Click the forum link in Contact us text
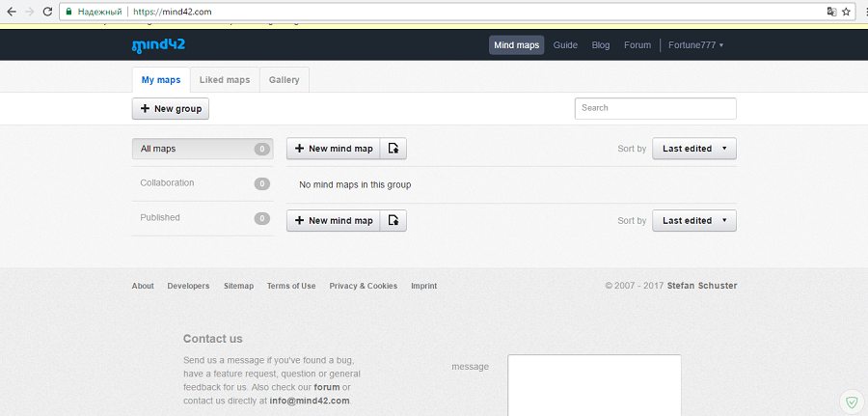 327,387
